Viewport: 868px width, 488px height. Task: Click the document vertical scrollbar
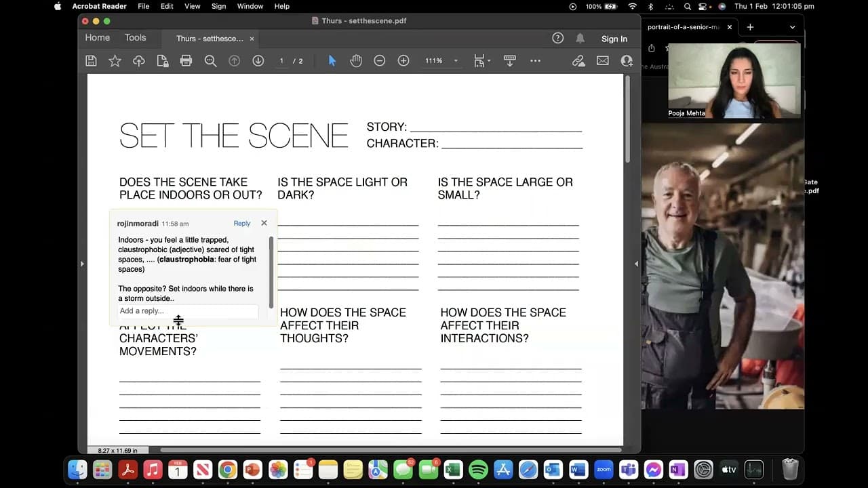[627, 119]
